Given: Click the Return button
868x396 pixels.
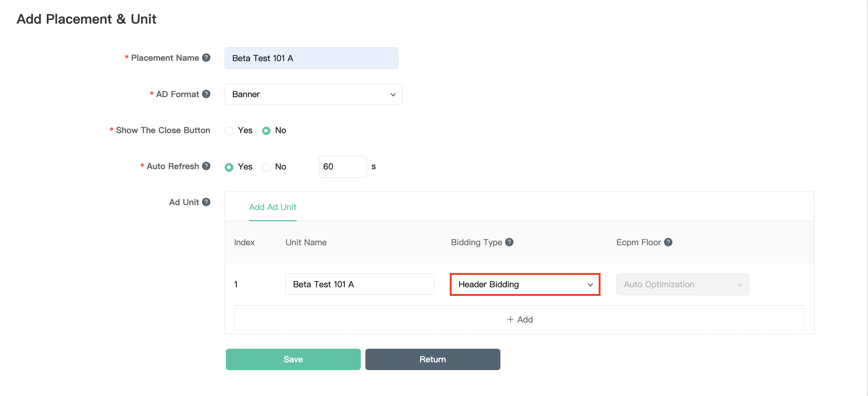Looking at the screenshot, I should point(432,359).
